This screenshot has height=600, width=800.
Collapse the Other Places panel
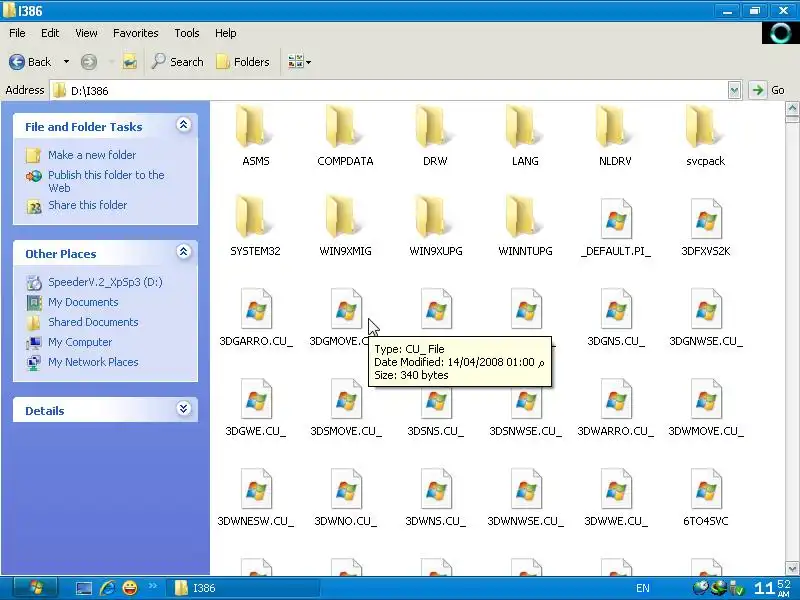coord(184,252)
